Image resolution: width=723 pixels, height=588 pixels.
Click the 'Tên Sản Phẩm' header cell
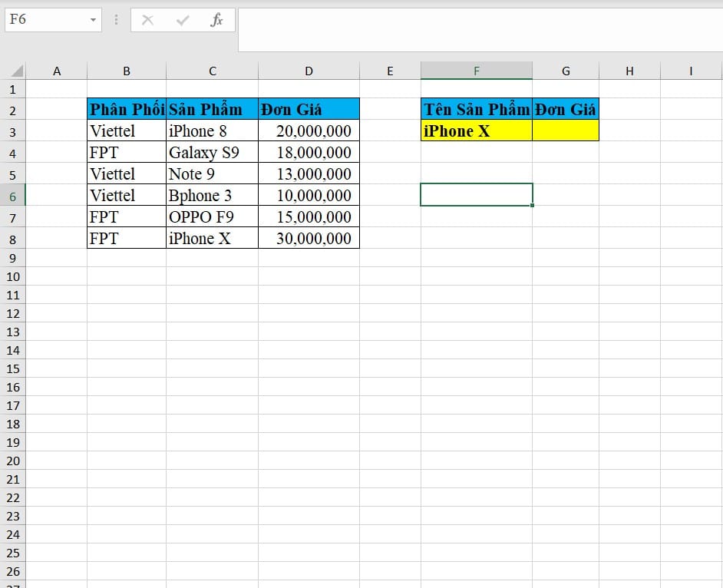pos(477,109)
